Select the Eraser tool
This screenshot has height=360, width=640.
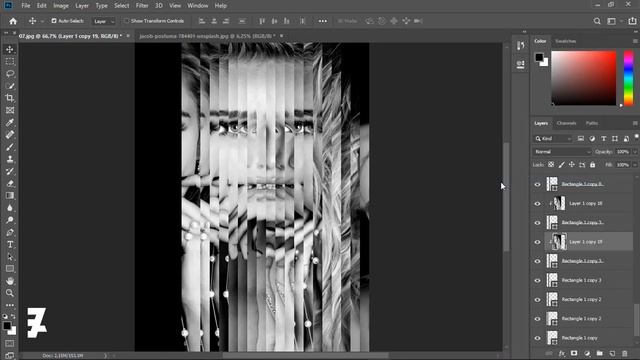tap(10, 184)
